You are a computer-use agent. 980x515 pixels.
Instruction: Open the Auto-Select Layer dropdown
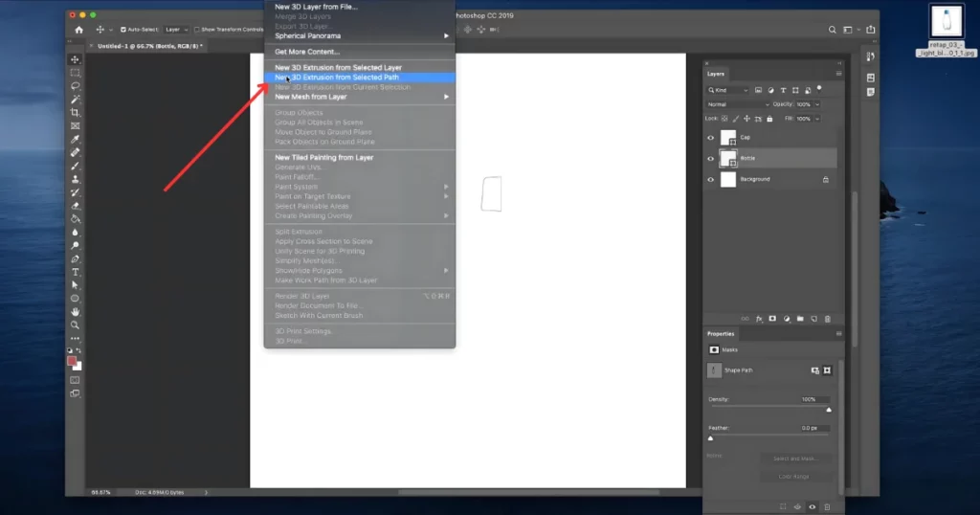point(176,30)
